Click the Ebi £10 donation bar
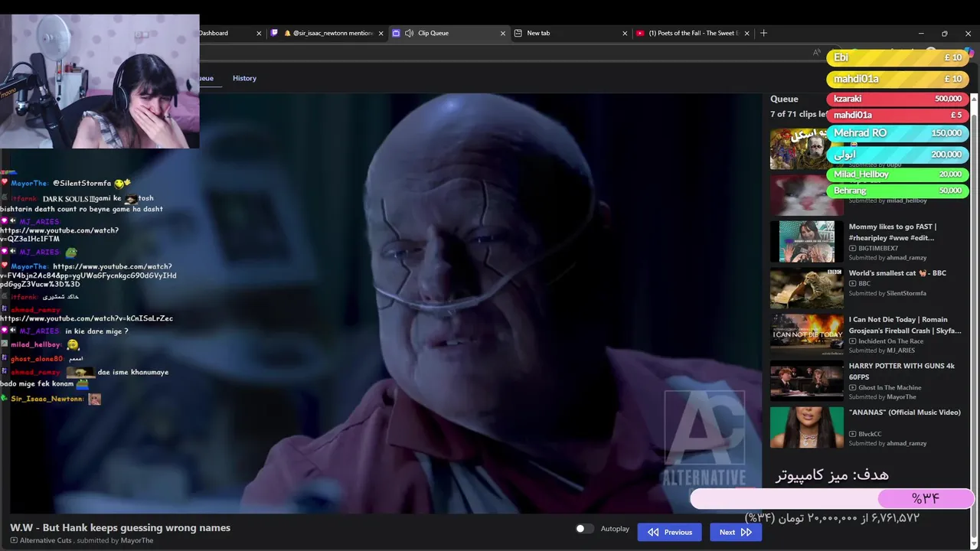This screenshot has height=551, width=980. (897, 58)
